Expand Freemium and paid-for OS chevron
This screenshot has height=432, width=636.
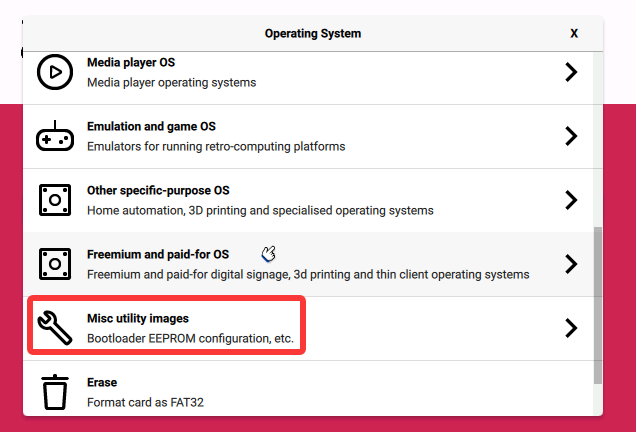click(x=571, y=264)
